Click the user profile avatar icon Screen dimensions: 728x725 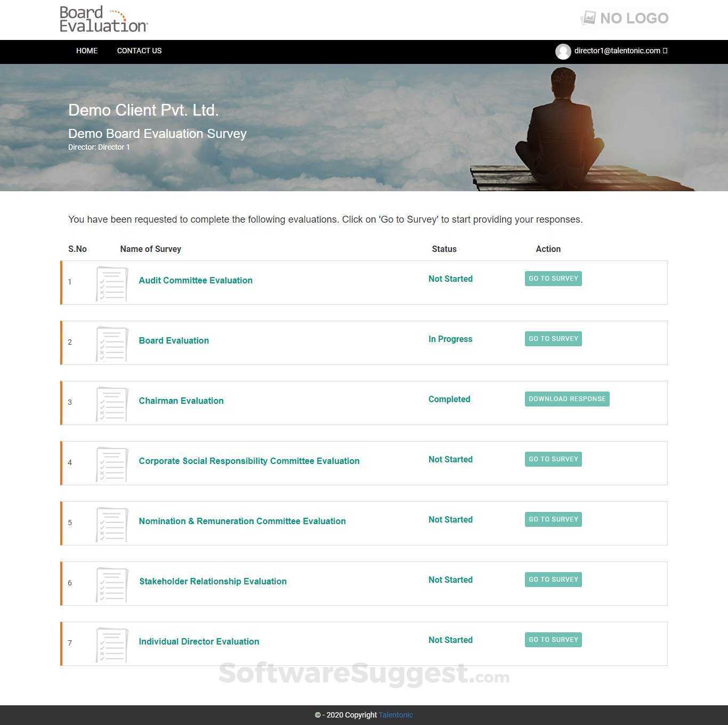click(563, 52)
